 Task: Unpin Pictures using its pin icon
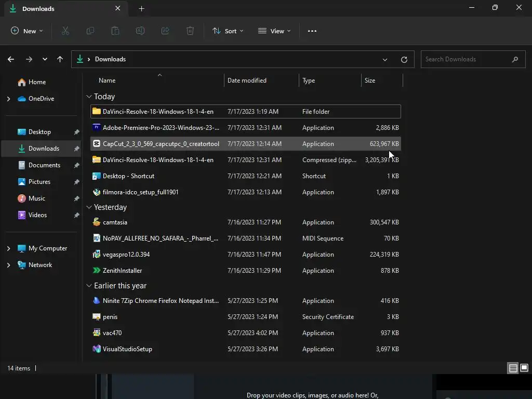point(77,182)
